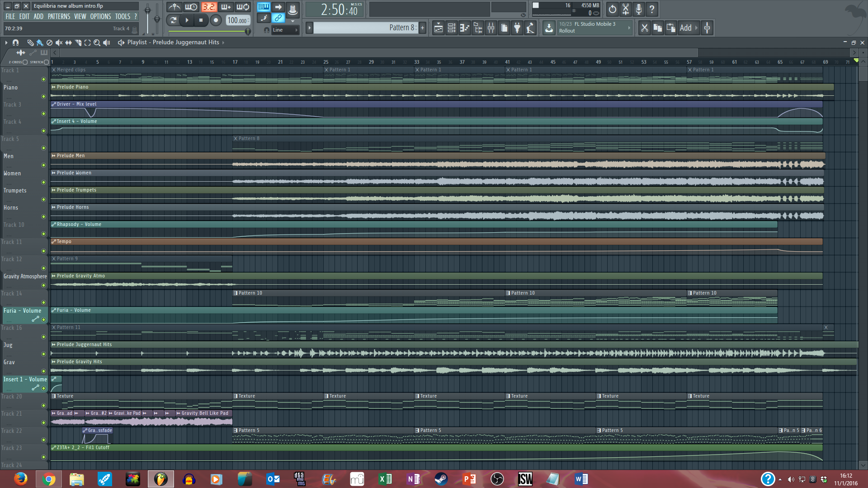Select the playlist Delete tool
Viewport: 868px width, 488px height.
49,42
